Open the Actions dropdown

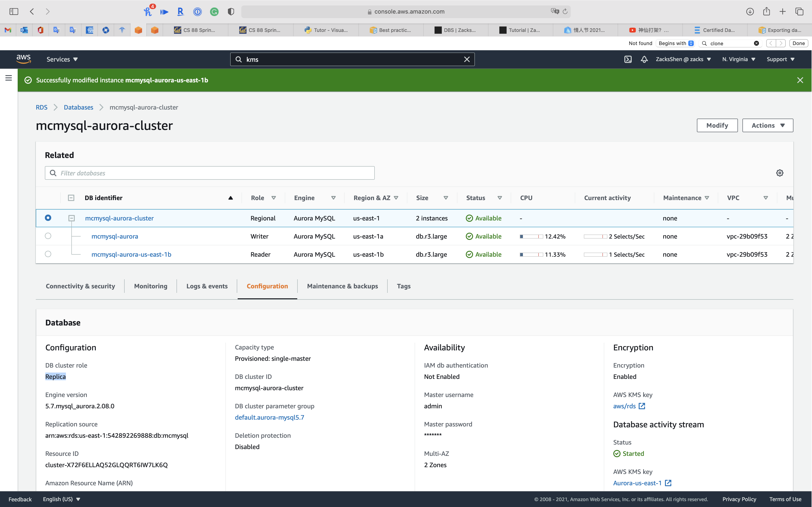coord(767,125)
